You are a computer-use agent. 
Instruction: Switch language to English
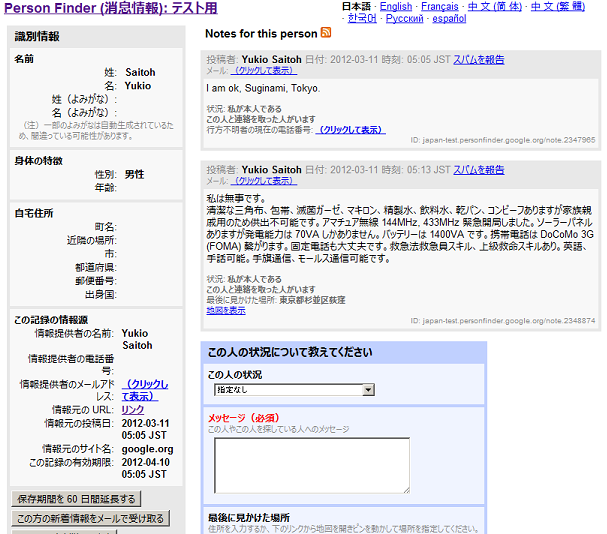pos(395,6)
